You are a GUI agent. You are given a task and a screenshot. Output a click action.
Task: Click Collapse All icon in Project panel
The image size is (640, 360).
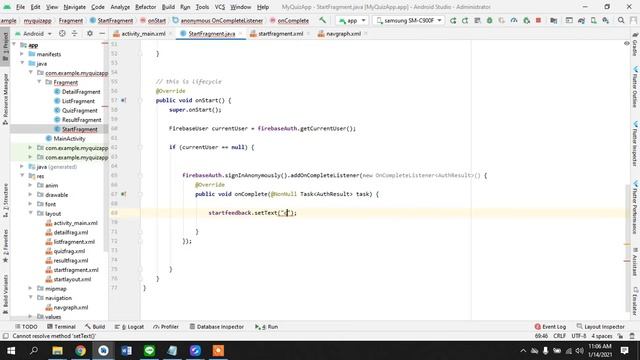(x=74, y=33)
